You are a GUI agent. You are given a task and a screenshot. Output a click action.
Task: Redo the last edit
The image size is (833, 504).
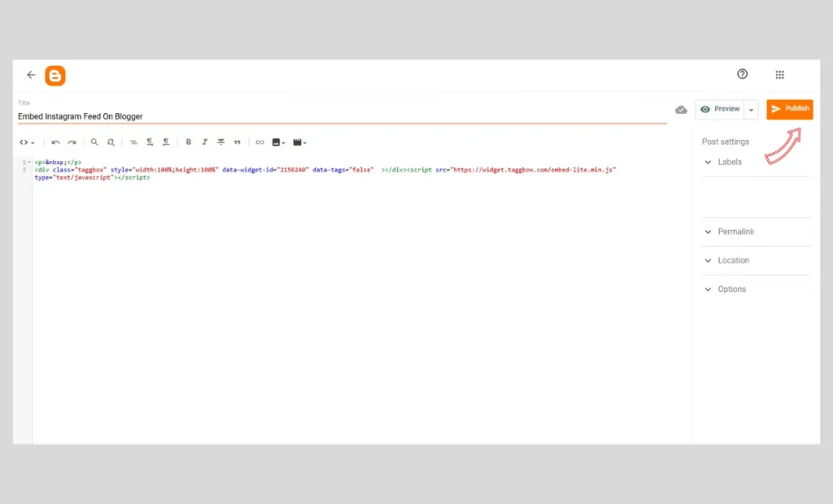pyautogui.click(x=72, y=142)
